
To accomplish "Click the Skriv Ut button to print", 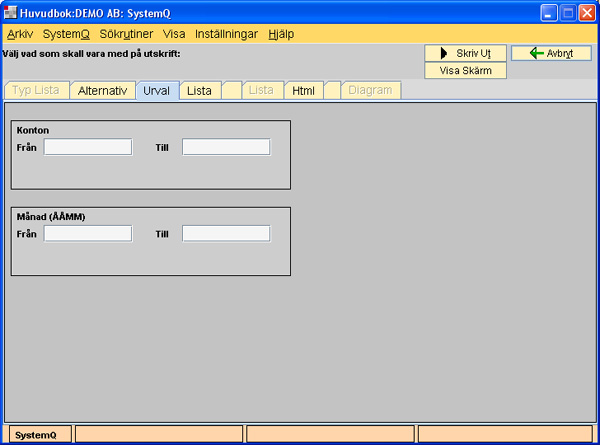I will pyautogui.click(x=465, y=53).
